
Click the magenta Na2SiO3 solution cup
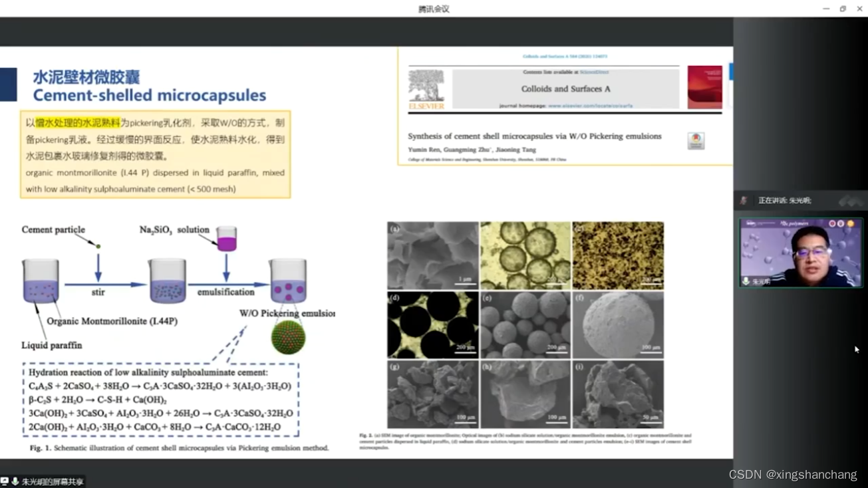[x=226, y=239]
